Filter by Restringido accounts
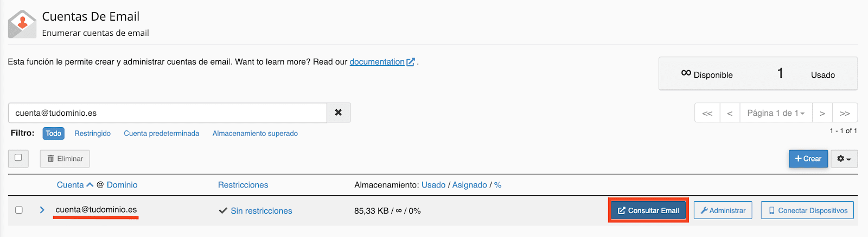The image size is (868, 237). 92,133
